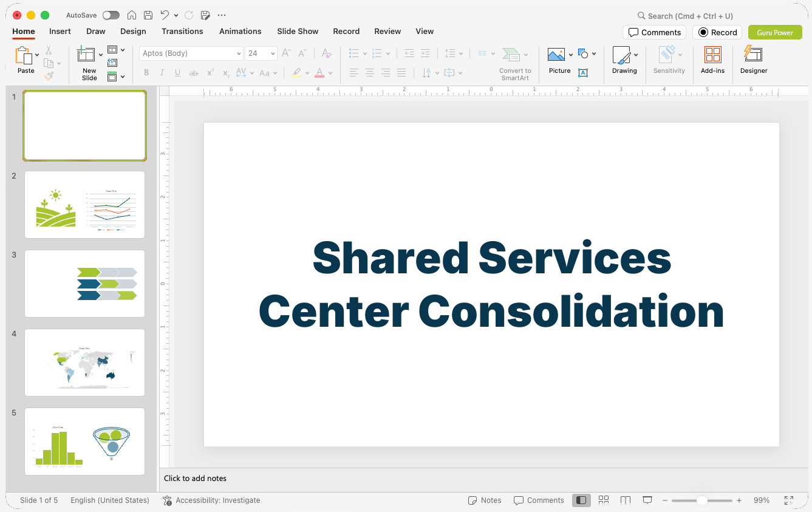
Task: Open the font name Aptos (Body) dropdown
Action: coord(239,53)
